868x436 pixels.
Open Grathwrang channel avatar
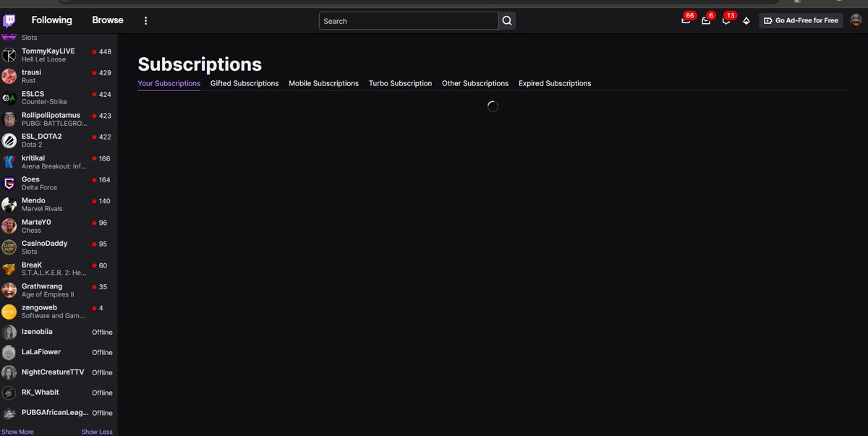coord(9,290)
